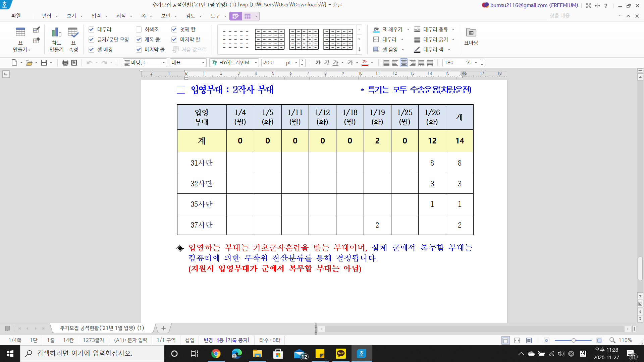Click the undo arrow icon
The width and height of the screenshot is (644, 362).
tap(89, 63)
